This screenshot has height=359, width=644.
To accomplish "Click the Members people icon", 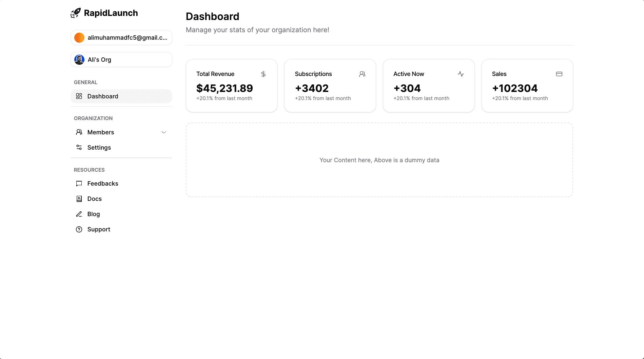I will click(x=79, y=132).
